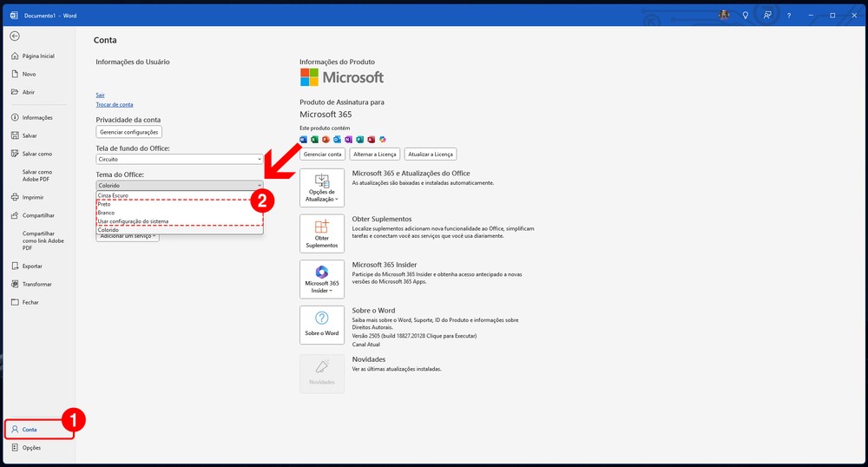Select the Preto theme option
Image resolution: width=868 pixels, height=467 pixels.
coord(104,204)
